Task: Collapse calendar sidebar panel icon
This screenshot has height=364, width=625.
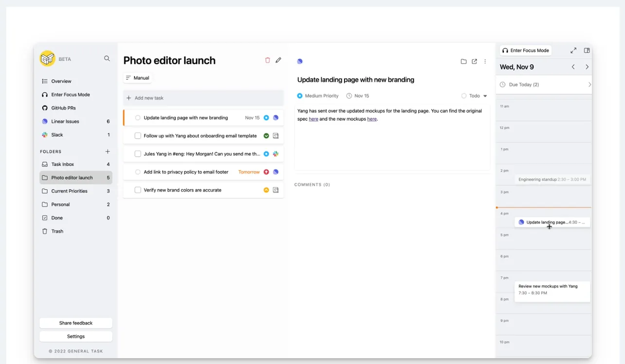Action: (587, 51)
